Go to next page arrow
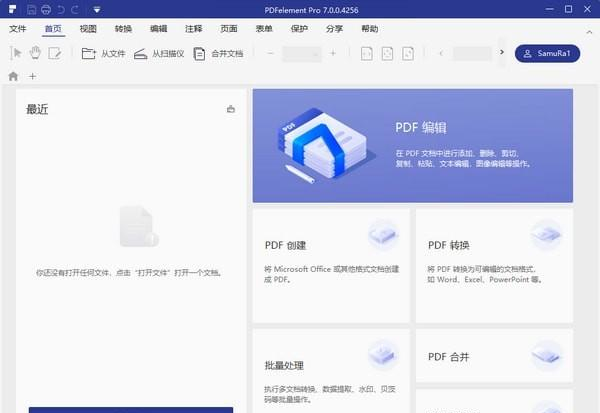 502,52
